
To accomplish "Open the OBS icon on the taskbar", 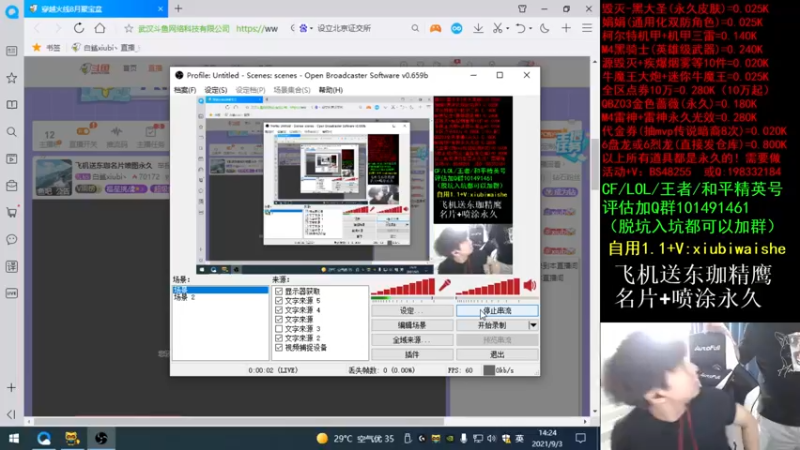I will coord(101,438).
